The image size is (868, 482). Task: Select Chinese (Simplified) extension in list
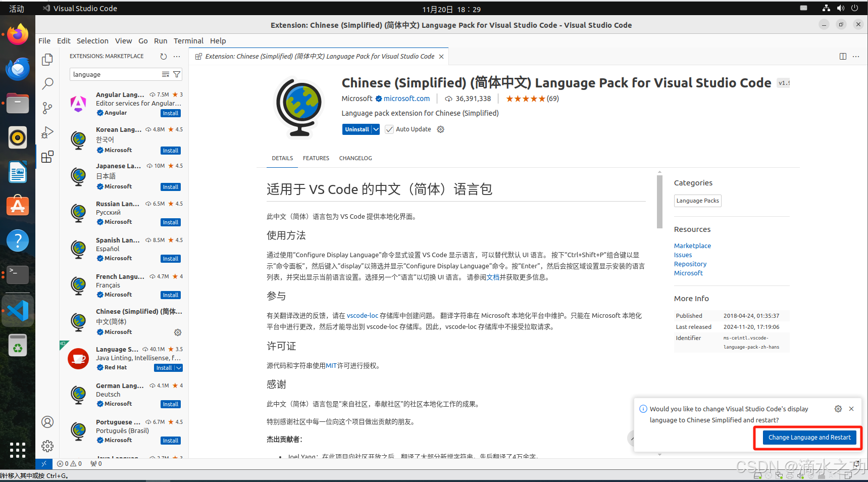(x=124, y=321)
